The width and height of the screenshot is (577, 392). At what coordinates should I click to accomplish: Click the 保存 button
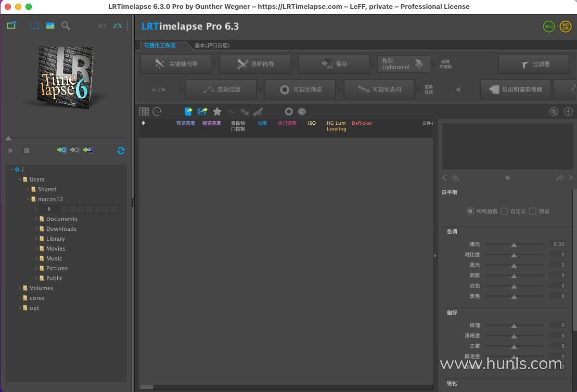click(334, 64)
